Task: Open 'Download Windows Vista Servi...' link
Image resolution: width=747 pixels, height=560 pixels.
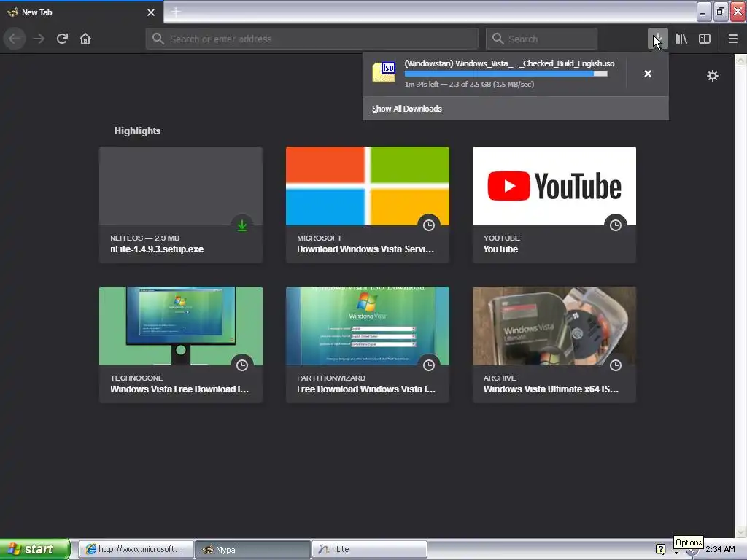Action: coord(365,249)
